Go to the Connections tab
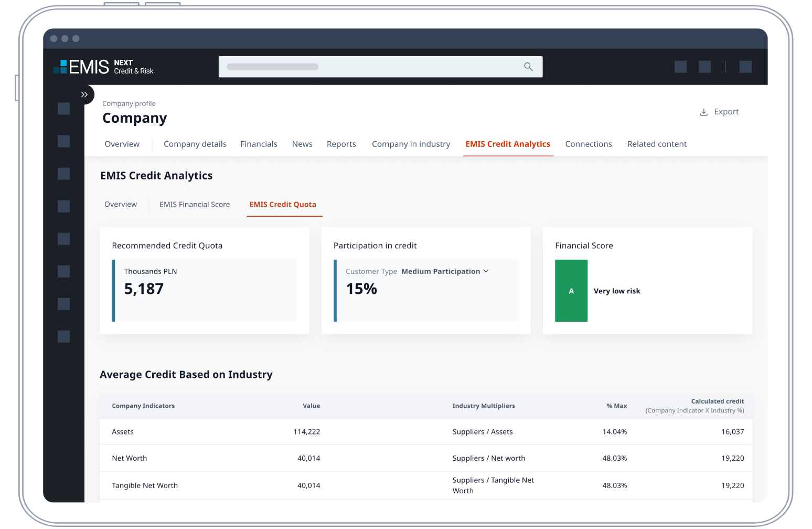 pyautogui.click(x=588, y=144)
